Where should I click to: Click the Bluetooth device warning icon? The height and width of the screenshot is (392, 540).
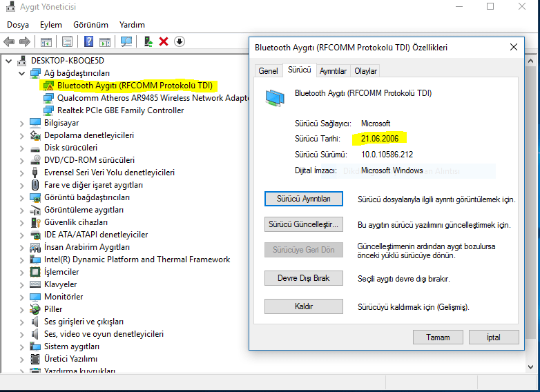(48, 86)
